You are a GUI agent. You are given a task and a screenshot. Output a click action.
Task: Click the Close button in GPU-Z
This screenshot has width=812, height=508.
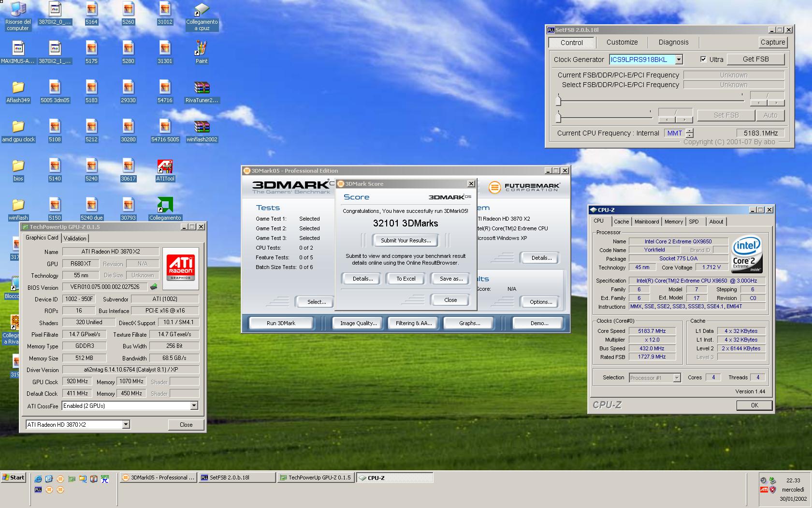click(x=186, y=424)
